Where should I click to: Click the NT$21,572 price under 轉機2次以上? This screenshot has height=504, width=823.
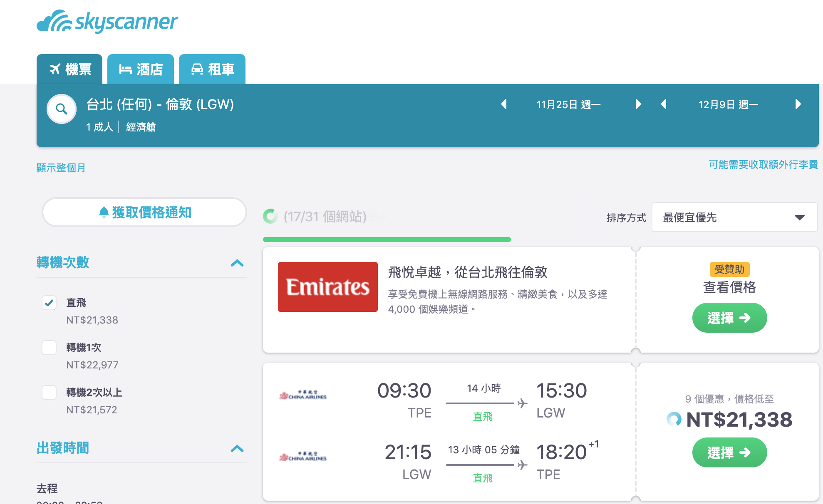coord(92,410)
